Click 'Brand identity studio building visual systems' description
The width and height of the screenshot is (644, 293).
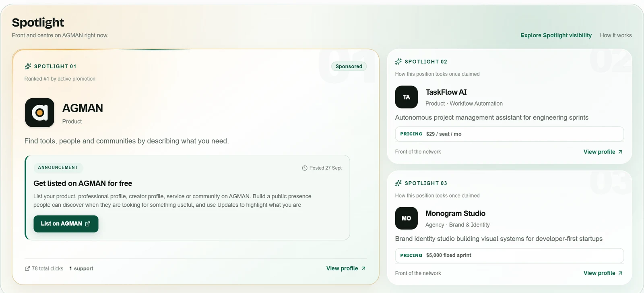499,239
